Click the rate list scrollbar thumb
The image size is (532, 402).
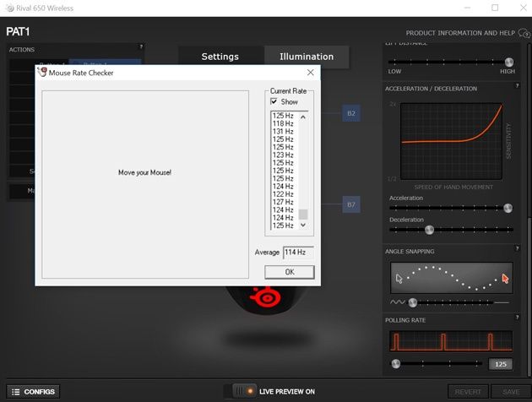[x=303, y=215]
